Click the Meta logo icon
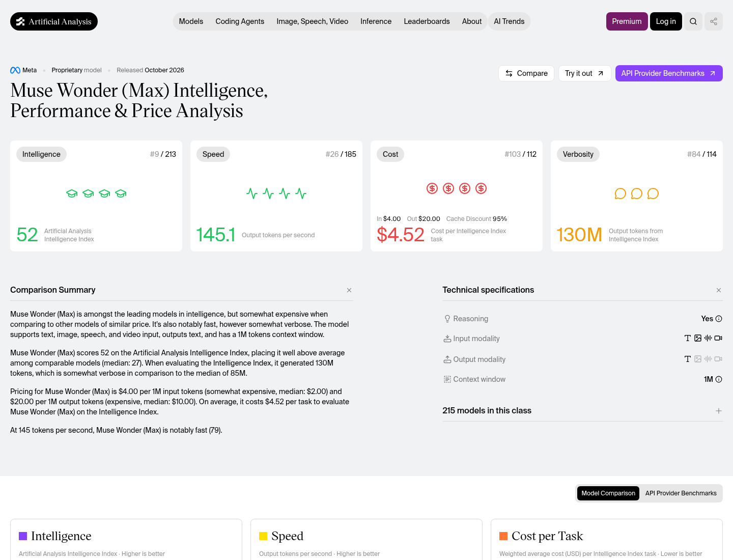Viewport: 733px width, 560px height. [15, 70]
